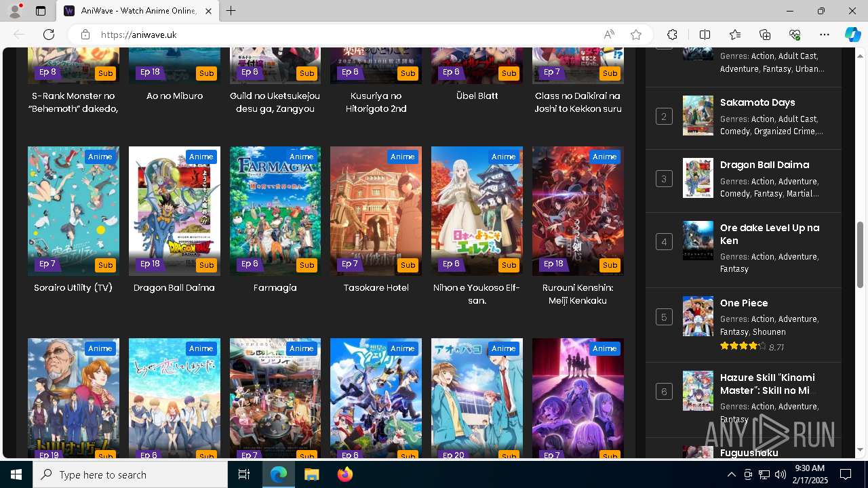
Task: Open the Favorites list
Action: (735, 35)
